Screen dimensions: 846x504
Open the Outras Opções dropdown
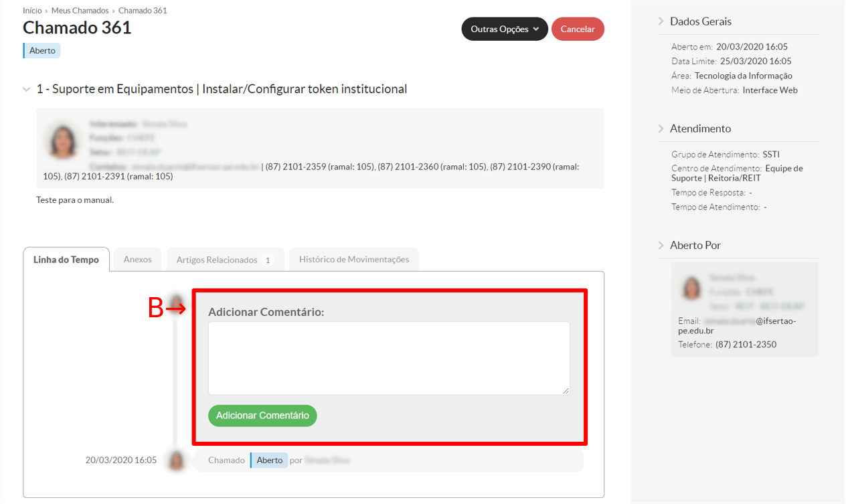(x=504, y=29)
